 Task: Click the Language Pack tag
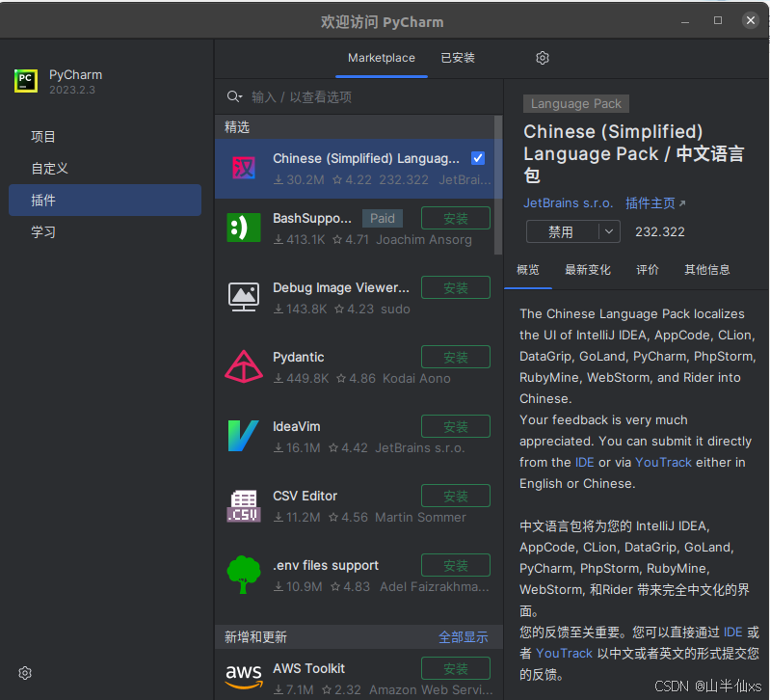click(x=576, y=103)
